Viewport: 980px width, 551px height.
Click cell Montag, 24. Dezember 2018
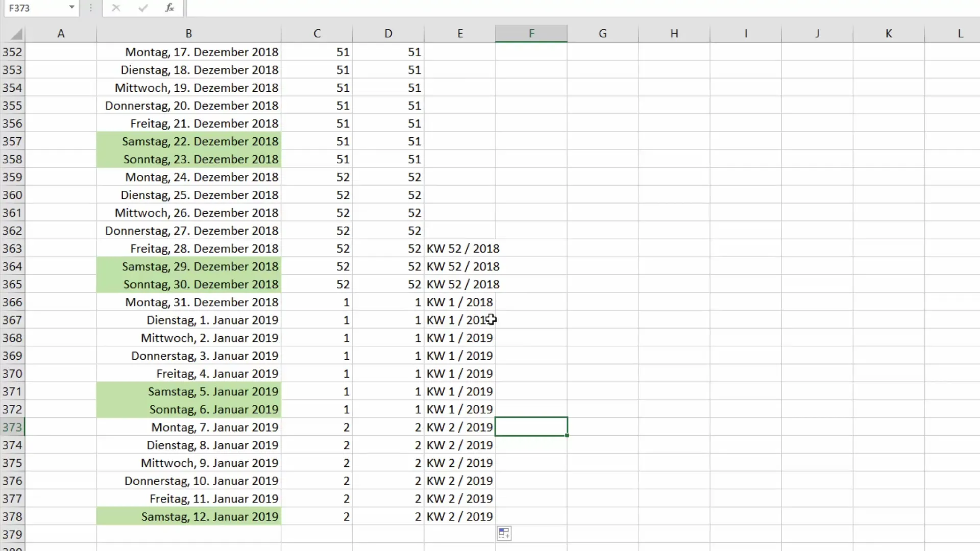(x=189, y=177)
